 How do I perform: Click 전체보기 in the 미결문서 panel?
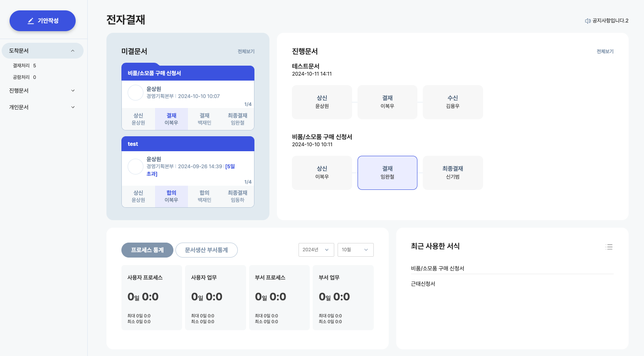tap(246, 52)
